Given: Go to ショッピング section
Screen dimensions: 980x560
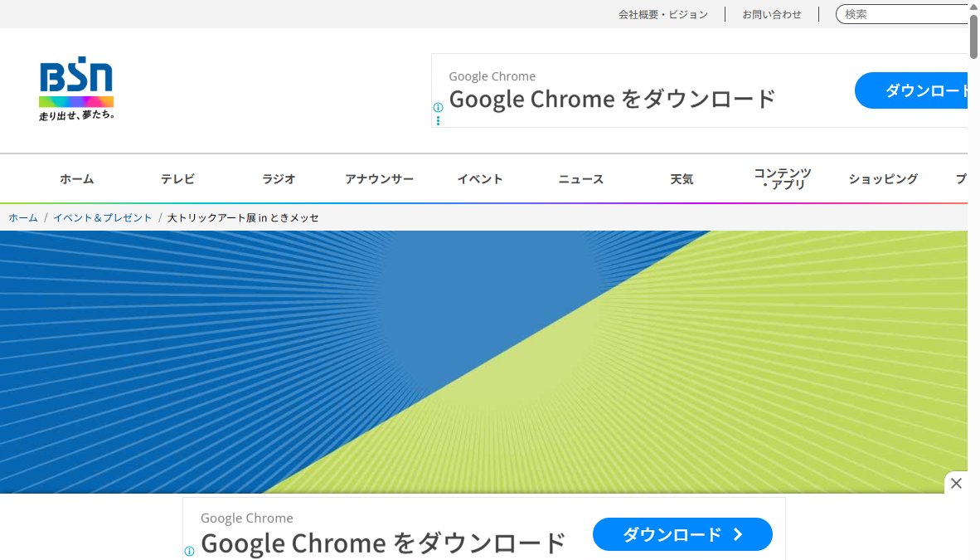Looking at the screenshot, I should tap(883, 179).
